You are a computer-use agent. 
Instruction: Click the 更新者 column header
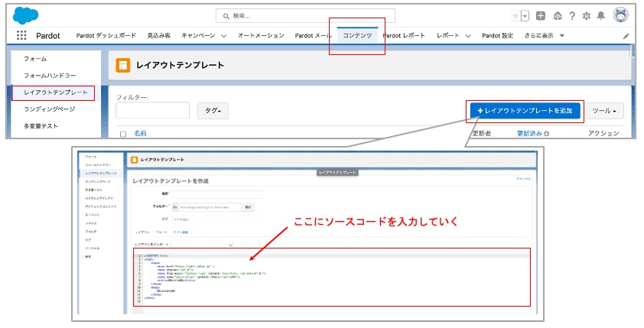pyautogui.click(x=481, y=133)
